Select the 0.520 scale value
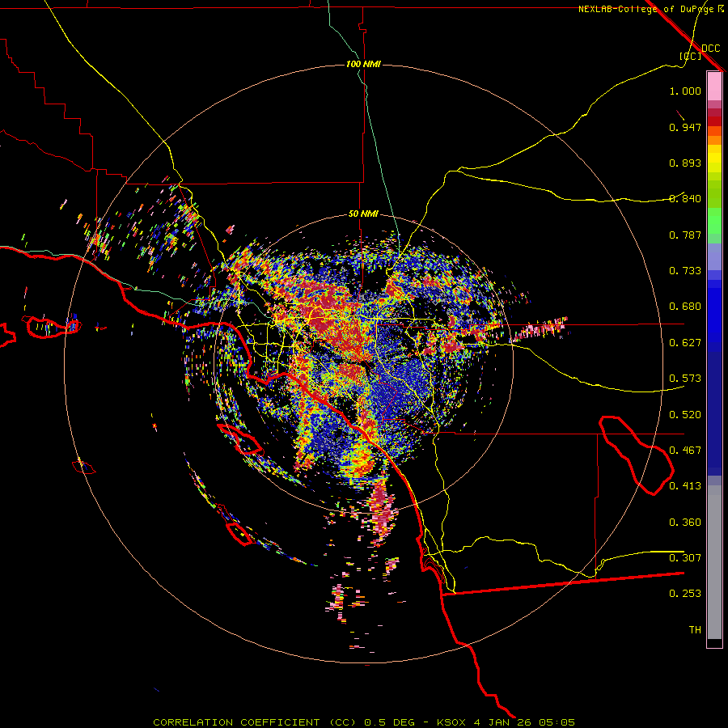This screenshot has width=728, height=728. click(x=685, y=415)
